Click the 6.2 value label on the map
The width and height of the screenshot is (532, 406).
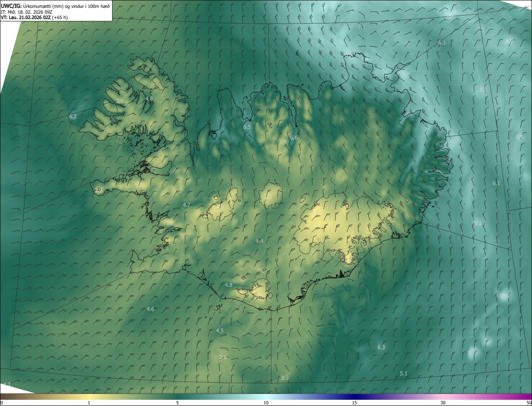click(73, 117)
